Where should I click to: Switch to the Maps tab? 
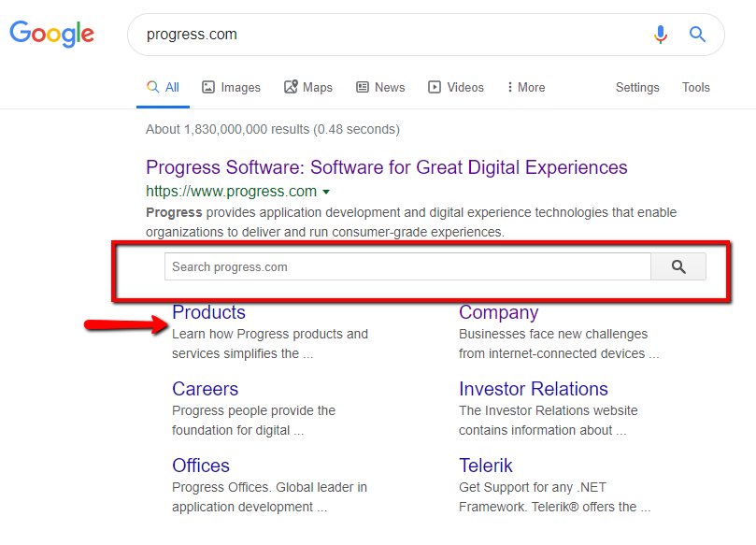[308, 87]
